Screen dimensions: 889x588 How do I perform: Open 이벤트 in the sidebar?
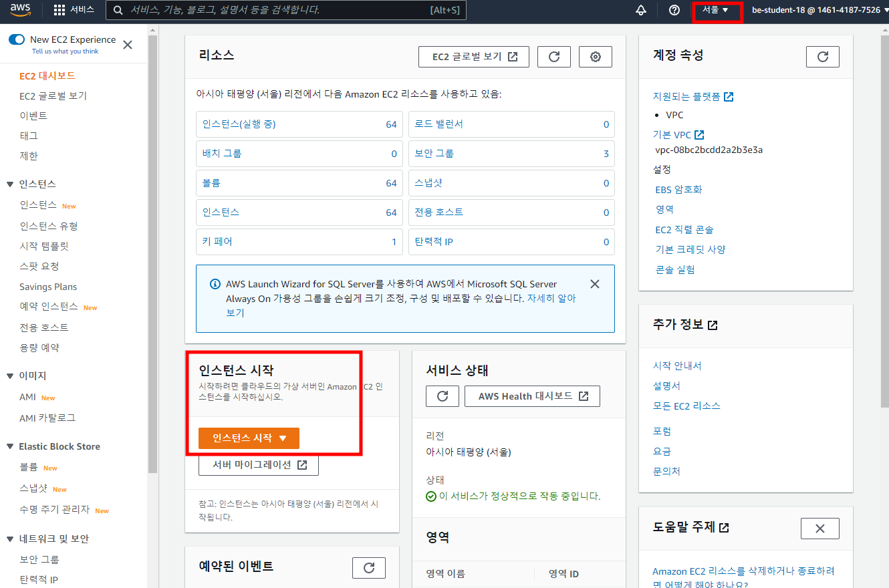point(33,116)
